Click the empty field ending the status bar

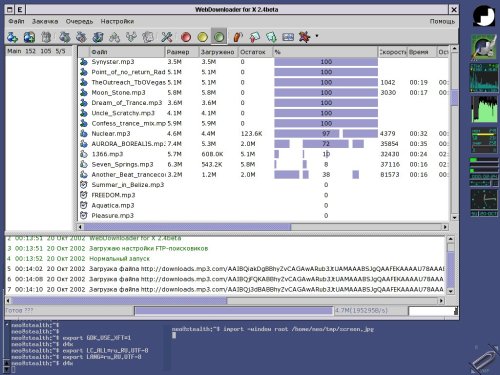pos(432,311)
